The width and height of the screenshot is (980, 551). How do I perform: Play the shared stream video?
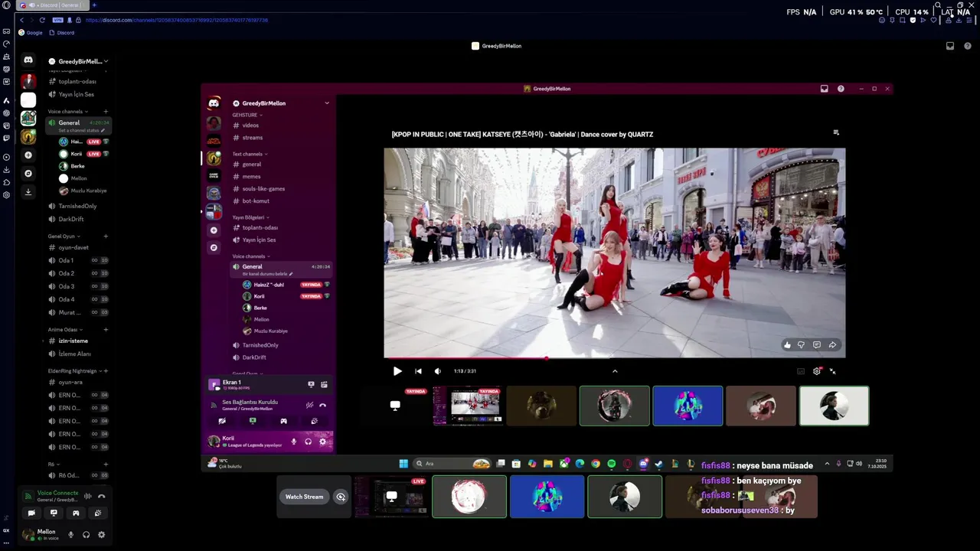[397, 371]
